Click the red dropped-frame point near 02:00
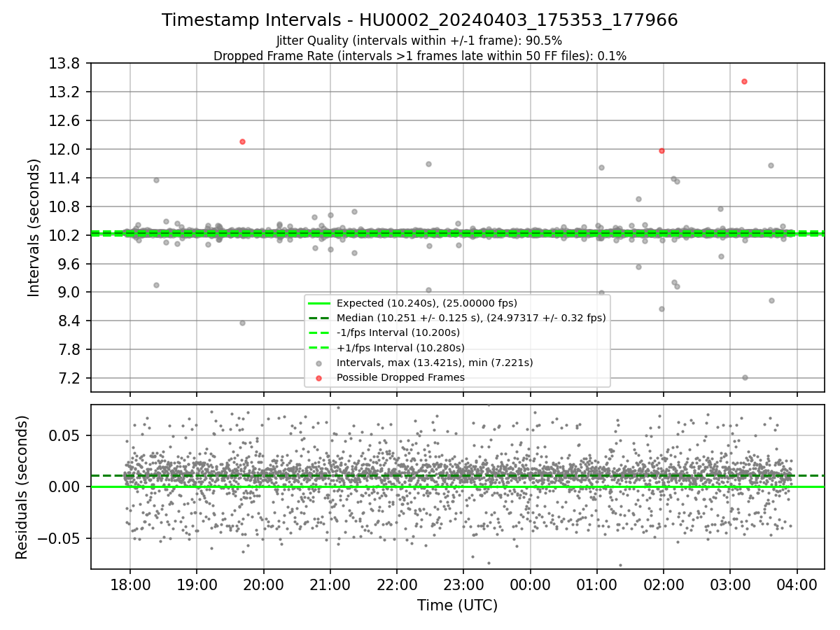Image resolution: width=840 pixels, height=630 pixels. pyautogui.click(x=661, y=150)
